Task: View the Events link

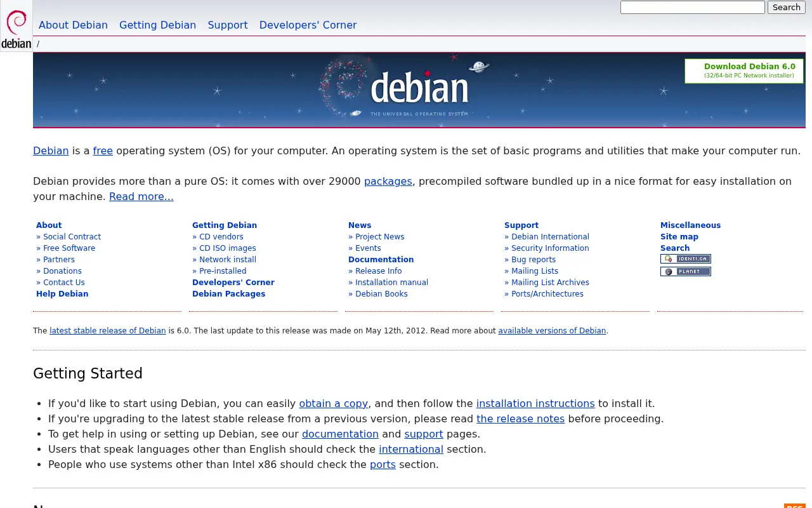Action: point(368,248)
